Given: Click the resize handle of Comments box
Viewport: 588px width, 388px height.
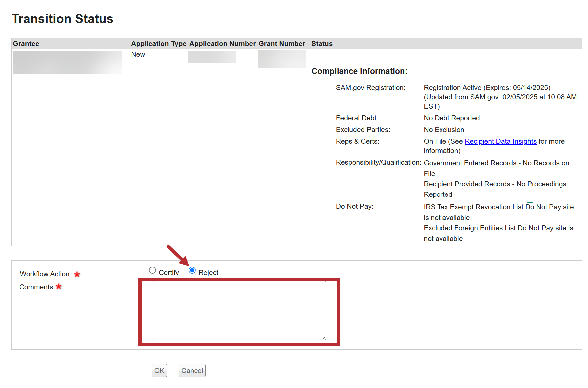Looking at the screenshot, I should pyautogui.click(x=324, y=338).
